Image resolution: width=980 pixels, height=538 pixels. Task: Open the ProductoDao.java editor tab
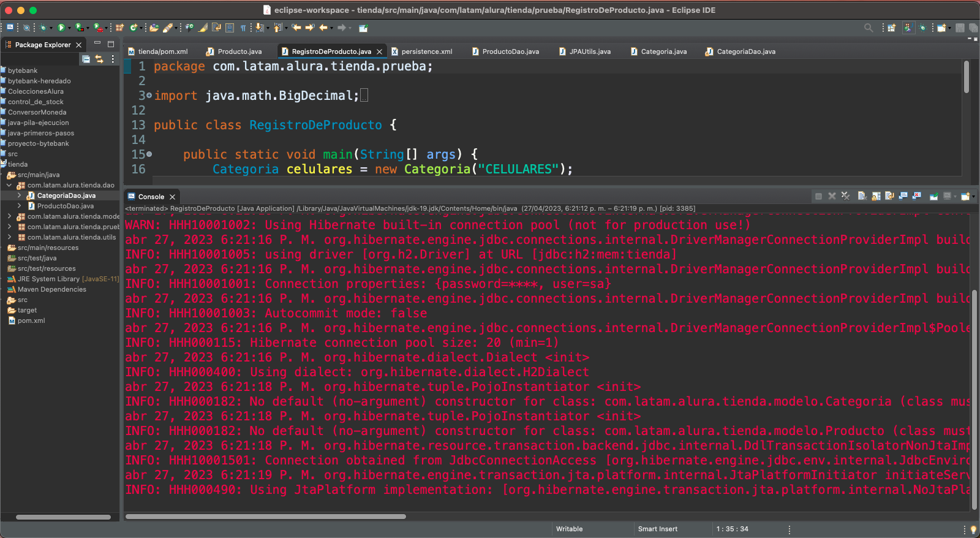pos(506,51)
